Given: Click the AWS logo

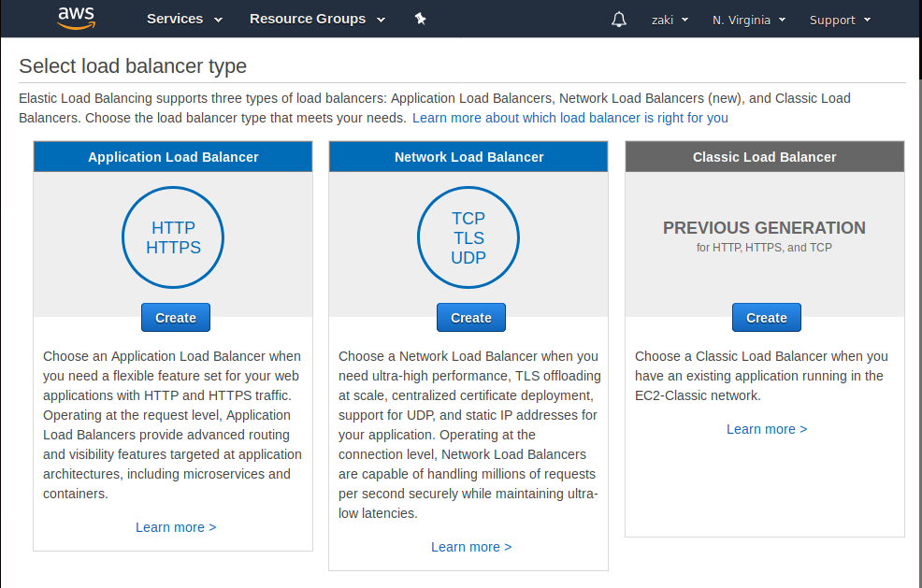Looking at the screenshot, I should (x=76, y=18).
